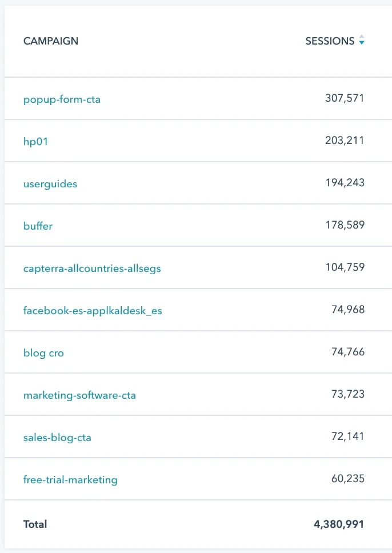Sort table by the Sessions column header
Image resolution: width=392 pixels, height=553 pixels.
[330, 41]
